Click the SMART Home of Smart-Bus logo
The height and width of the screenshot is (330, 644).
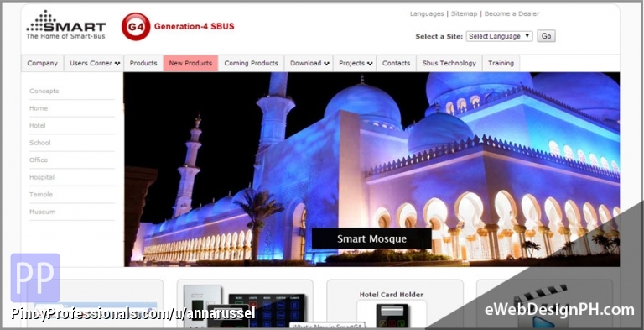(x=65, y=25)
